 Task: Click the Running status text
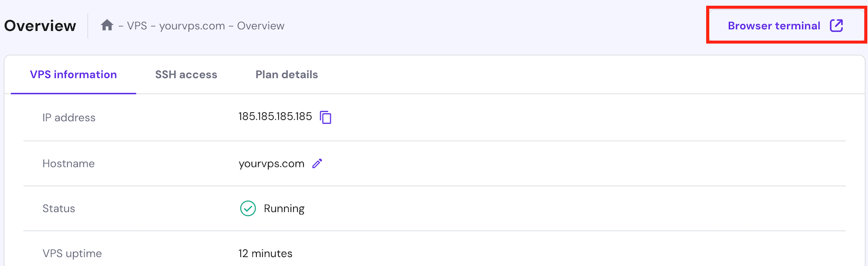tap(284, 209)
